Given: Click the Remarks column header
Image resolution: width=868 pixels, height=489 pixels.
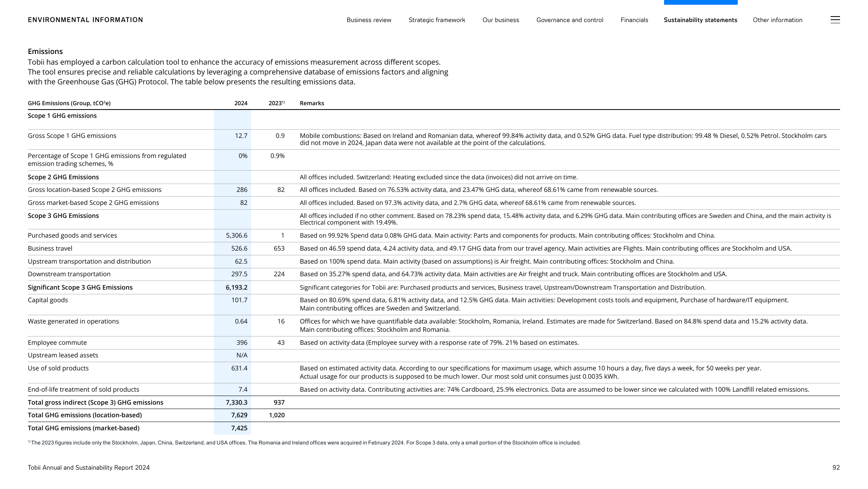Looking at the screenshot, I should click(x=312, y=103).
